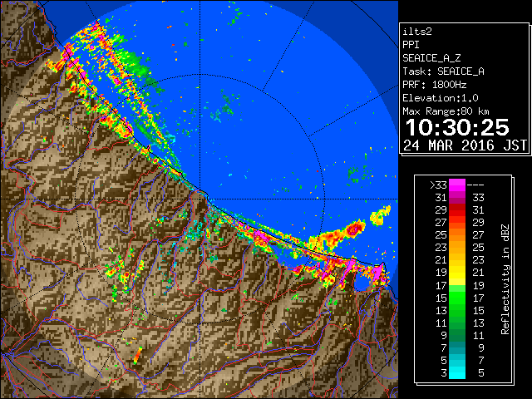Click the 10:30:25 timestamp

[x=457, y=127]
